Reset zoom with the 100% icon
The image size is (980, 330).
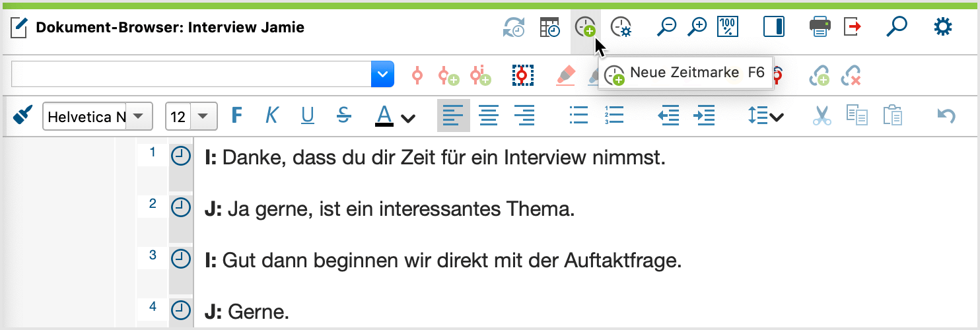(728, 27)
